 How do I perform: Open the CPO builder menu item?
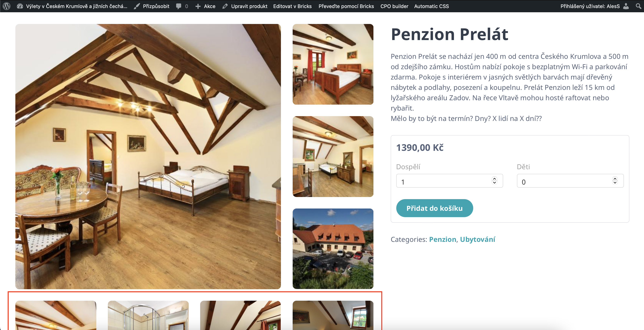[x=394, y=6]
